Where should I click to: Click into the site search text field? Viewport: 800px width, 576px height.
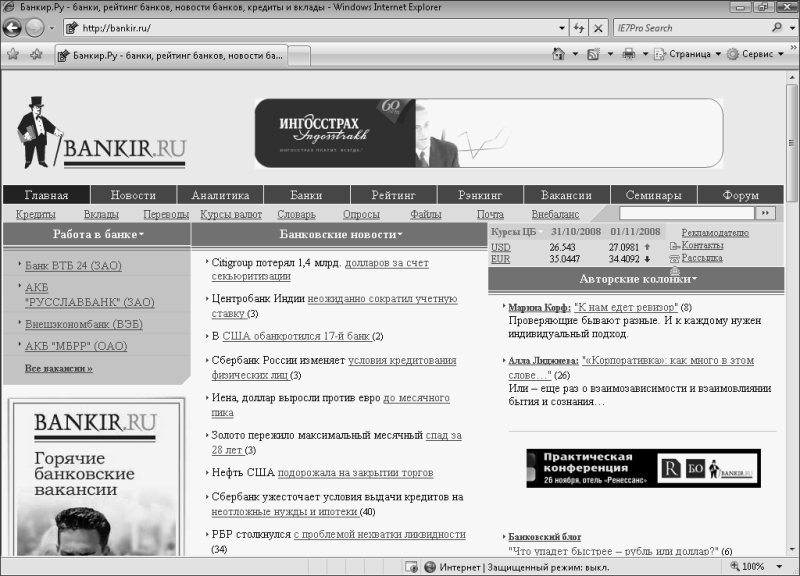pyautogui.click(x=687, y=213)
